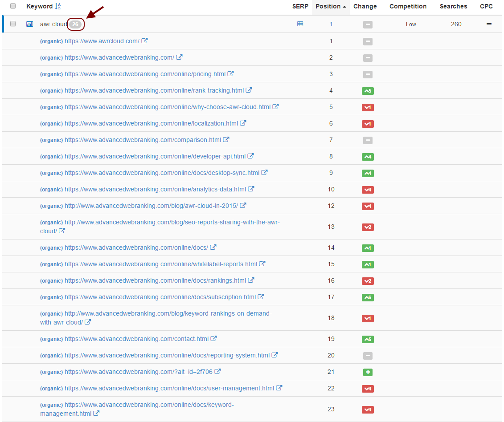Viewport: 504px width, 422px height.
Task: Tick the checkbox for awr cloud keyword
Action: pyautogui.click(x=13, y=24)
